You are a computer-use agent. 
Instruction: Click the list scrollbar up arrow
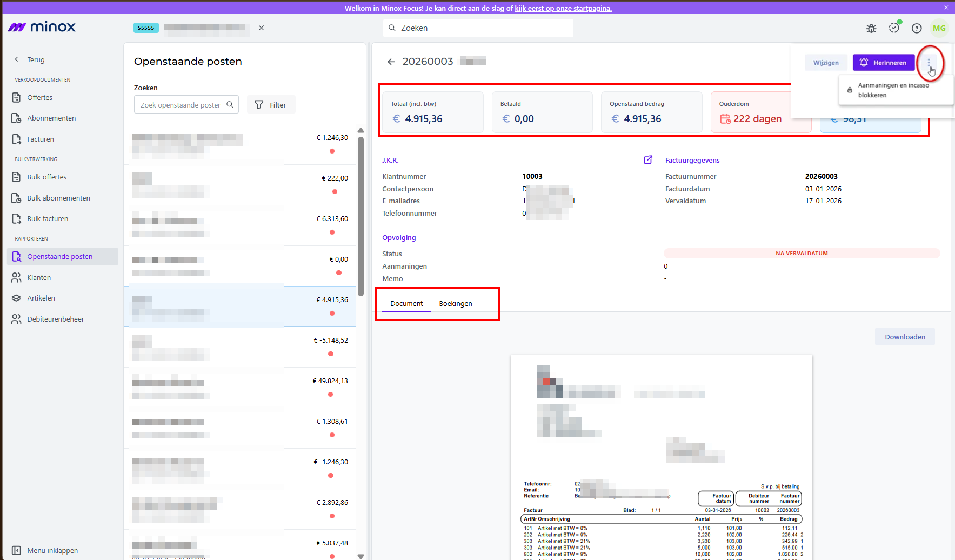(x=360, y=130)
